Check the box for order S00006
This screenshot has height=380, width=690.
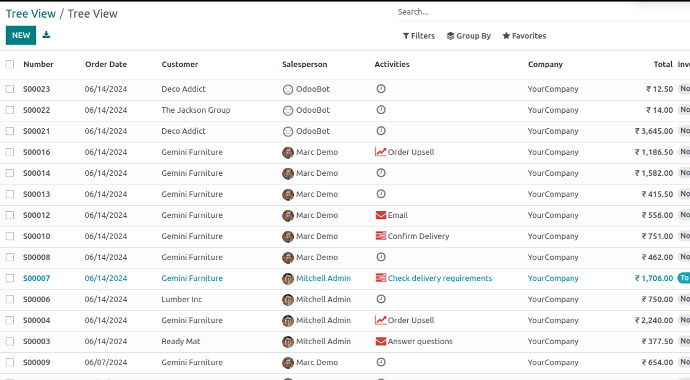click(10, 299)
